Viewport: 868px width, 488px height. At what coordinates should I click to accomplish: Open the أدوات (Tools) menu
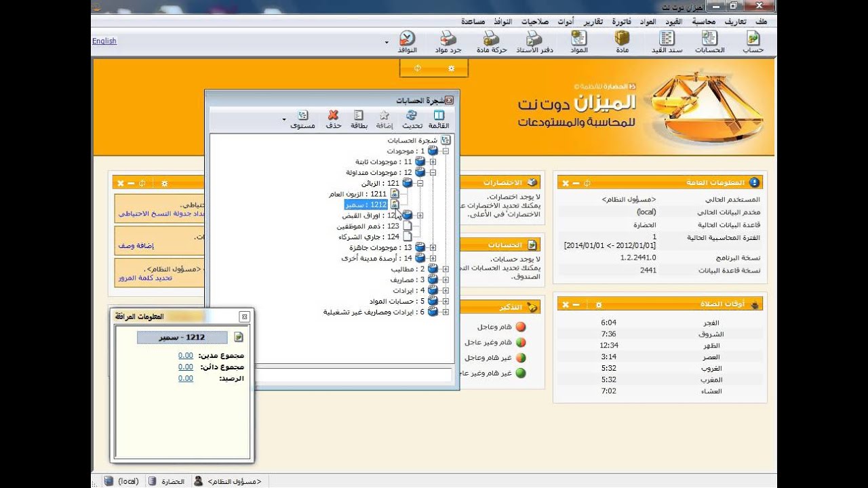566,22
